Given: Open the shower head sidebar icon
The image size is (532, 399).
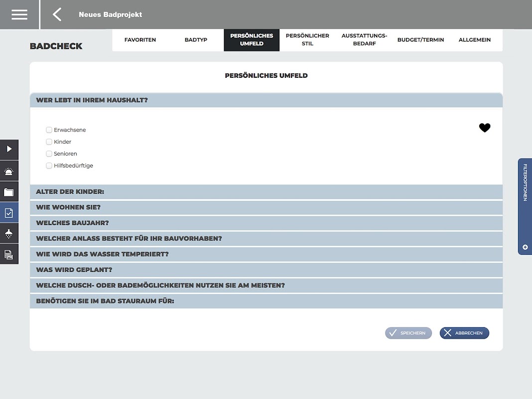Looking at the screenshot, I should [9, 233].
